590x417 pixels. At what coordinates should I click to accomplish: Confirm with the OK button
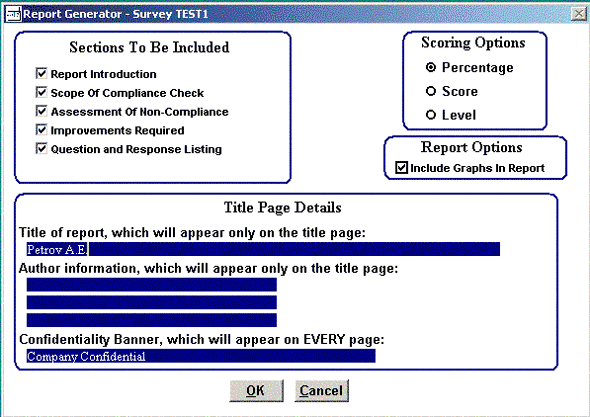256,391
